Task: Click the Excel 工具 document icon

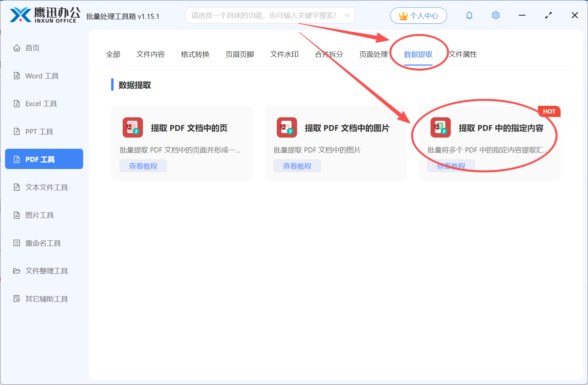Action: pyautogui.click(x=17, y=104)
